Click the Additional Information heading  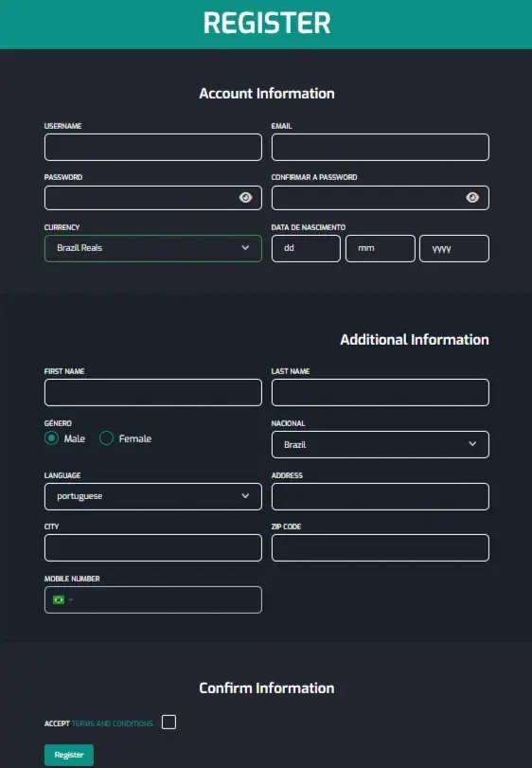(415, 339)
